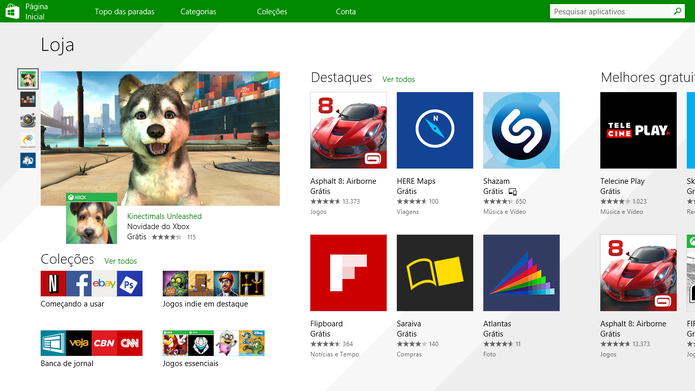The width and height of the screenshot is (695, 391).
Task: Open the Saraiva app tile
Action: (435, 273)
